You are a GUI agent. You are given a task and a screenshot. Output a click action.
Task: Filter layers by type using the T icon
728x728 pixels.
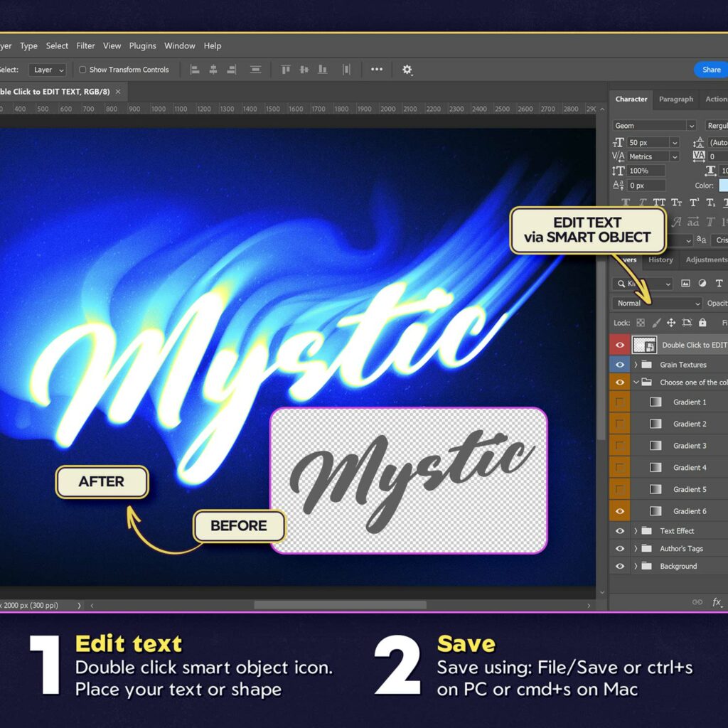(x=719, y=284)
